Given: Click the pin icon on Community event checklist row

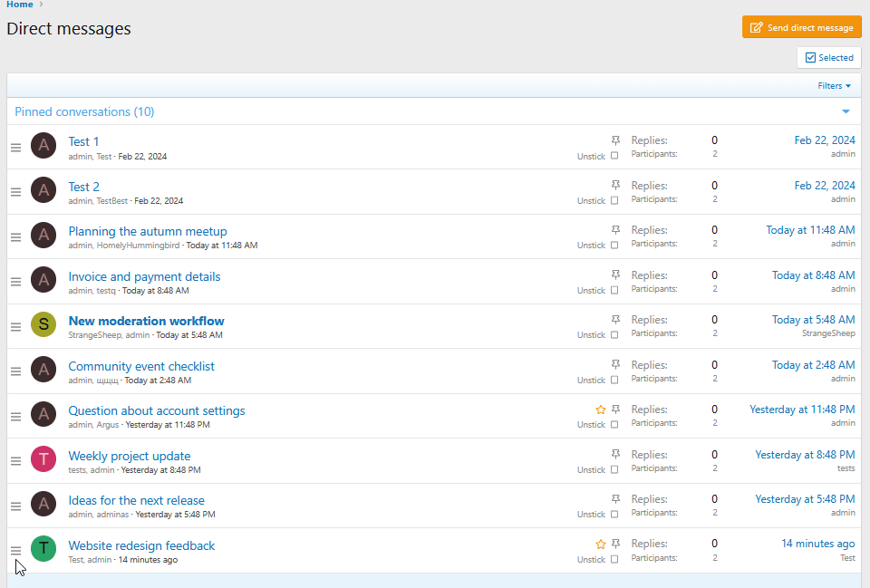Looking at the screenshot, I should pos(615,364).
